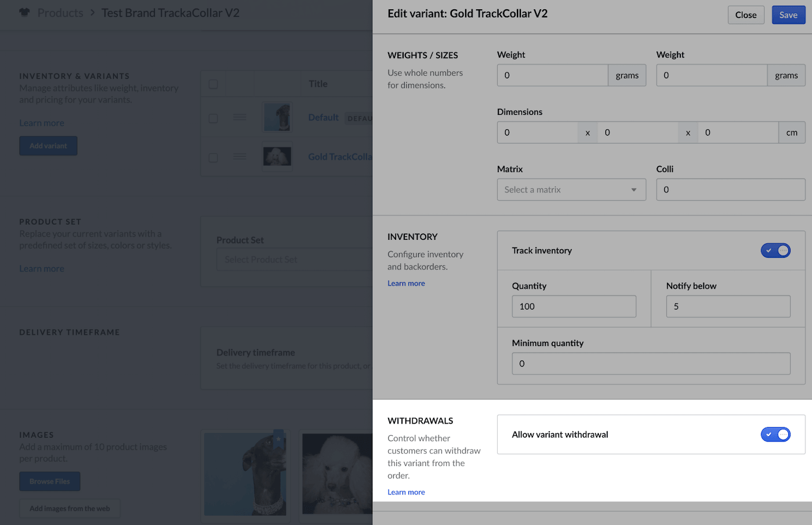Open the Products breadcrumb link
Screen dimensions: 812x525
coord(60,13)
